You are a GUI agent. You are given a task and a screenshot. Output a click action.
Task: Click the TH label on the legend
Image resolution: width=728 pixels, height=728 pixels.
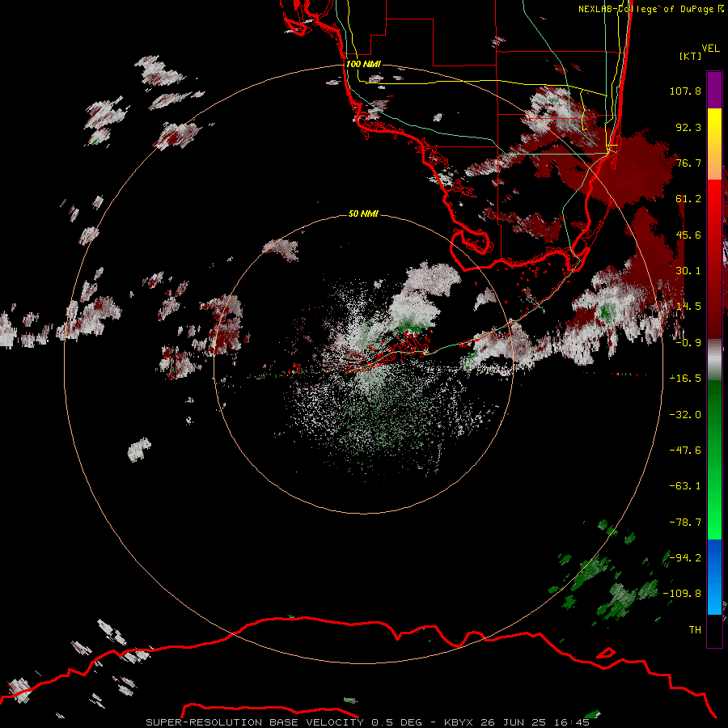(x=695, y=630)
